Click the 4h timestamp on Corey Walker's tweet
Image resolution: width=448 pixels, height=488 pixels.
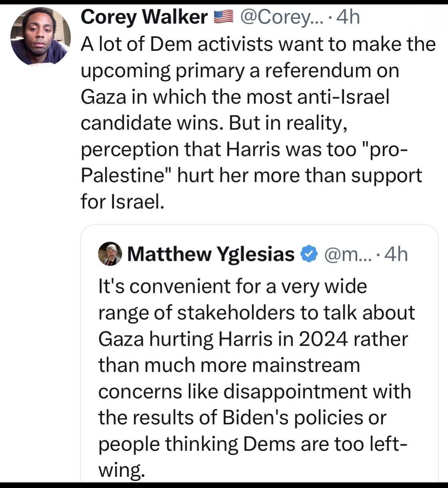(x=348, y=17)
